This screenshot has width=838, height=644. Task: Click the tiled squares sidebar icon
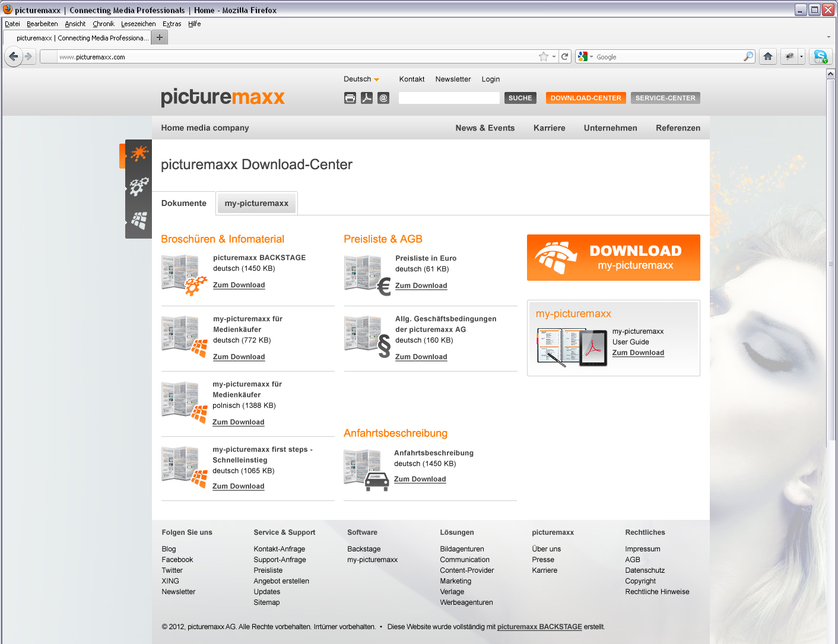pos(139,221)
